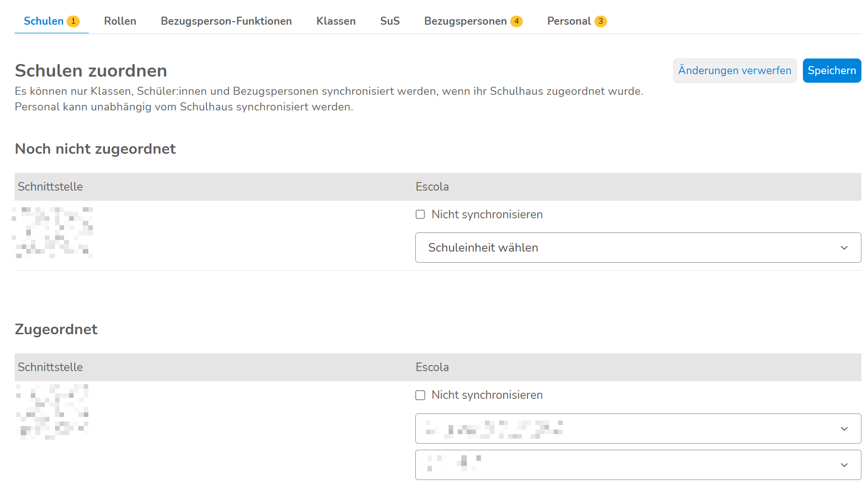
Task: Click Nicht synchronisieren label in unassigned row
Action: pyautogui.click(x=487, y=214)
